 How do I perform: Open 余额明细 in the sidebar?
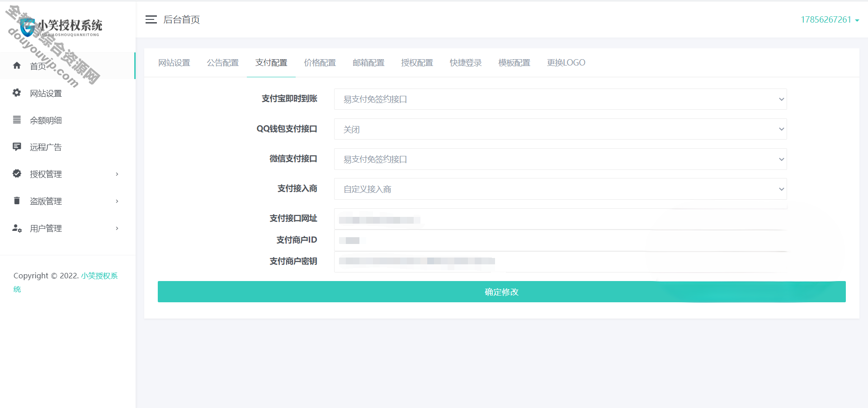(x=67, y=120)
